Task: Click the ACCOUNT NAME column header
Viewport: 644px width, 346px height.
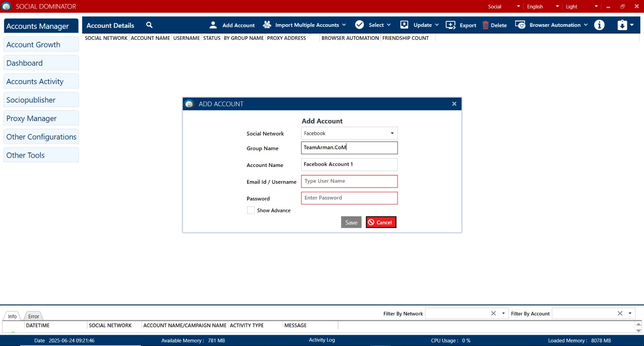Action: (x=151, y=38)
